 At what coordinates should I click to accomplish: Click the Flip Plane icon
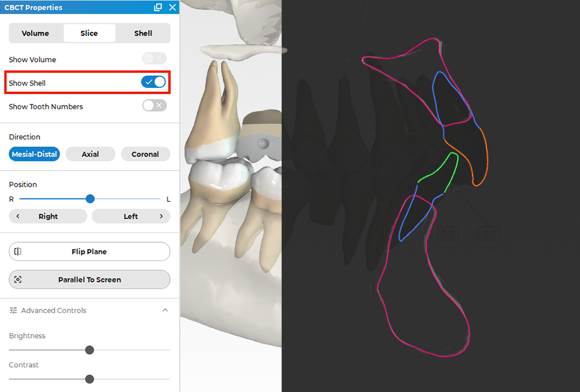[18, 252]
